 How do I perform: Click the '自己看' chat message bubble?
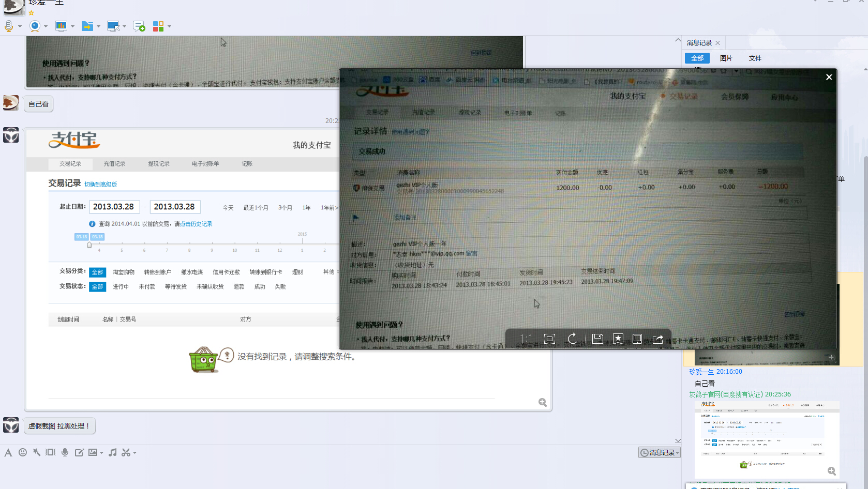coord(39,104)
